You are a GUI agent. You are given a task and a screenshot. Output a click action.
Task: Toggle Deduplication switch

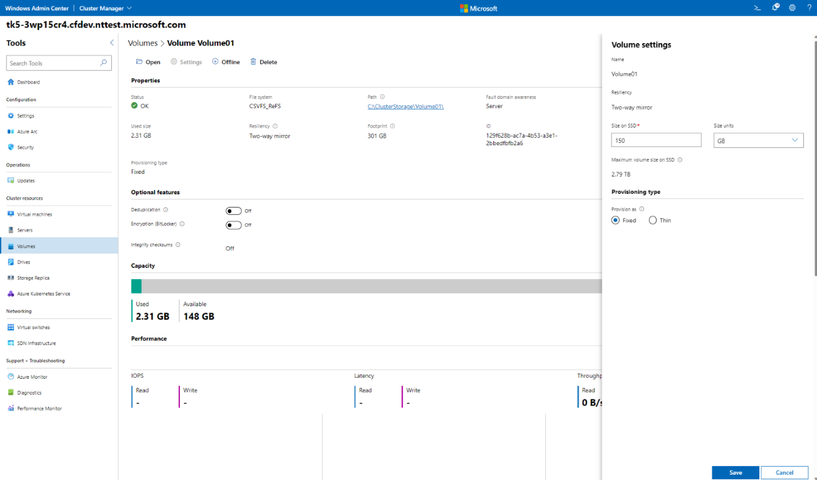pyautogui.click(x=233, y=211)
